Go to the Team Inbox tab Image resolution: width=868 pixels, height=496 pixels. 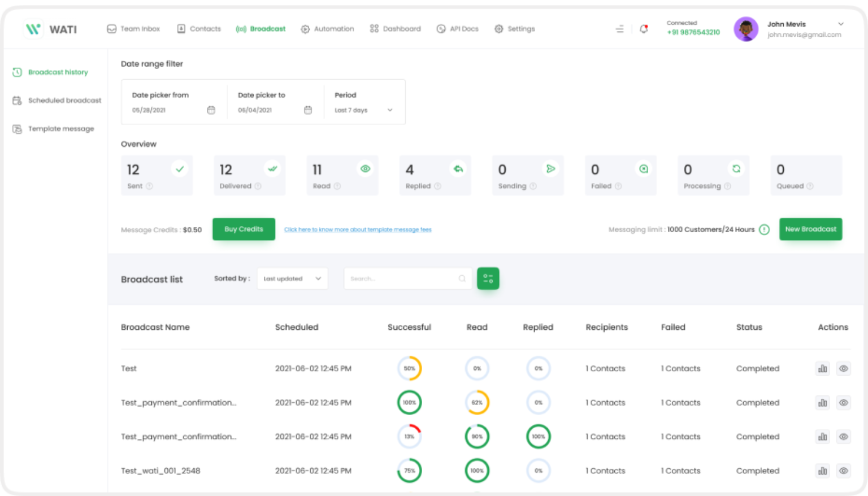pos(134,29)
